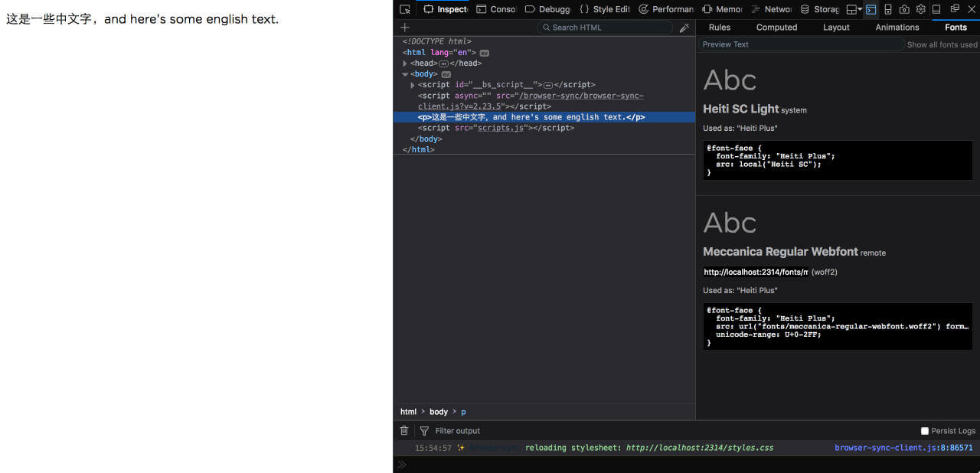Enable the Persist Logs checkbox
This screenshot has width=980, height=473.
click(926, 430)
